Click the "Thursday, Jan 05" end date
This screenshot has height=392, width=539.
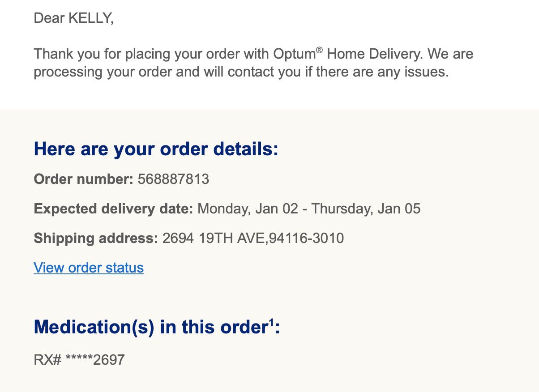(x=366, y=209)
